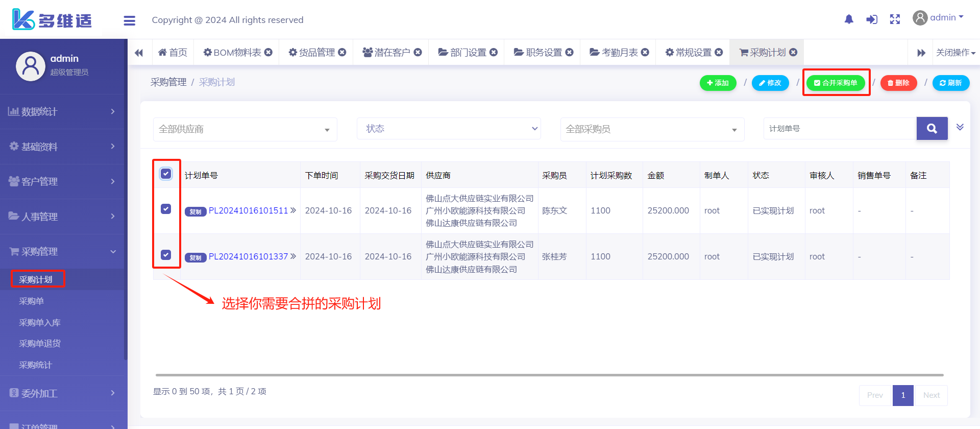
Task: Click the 合并采购单 merge button
Action: click(836, 83)
